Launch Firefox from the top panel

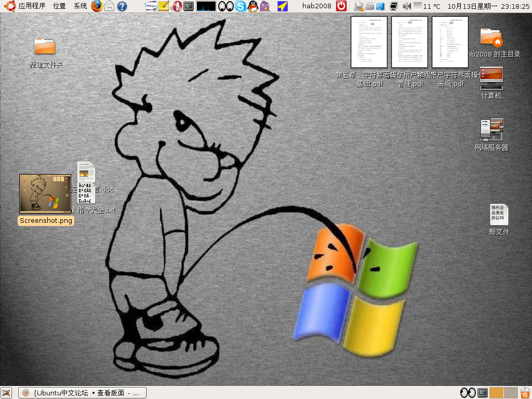(97, 6)
